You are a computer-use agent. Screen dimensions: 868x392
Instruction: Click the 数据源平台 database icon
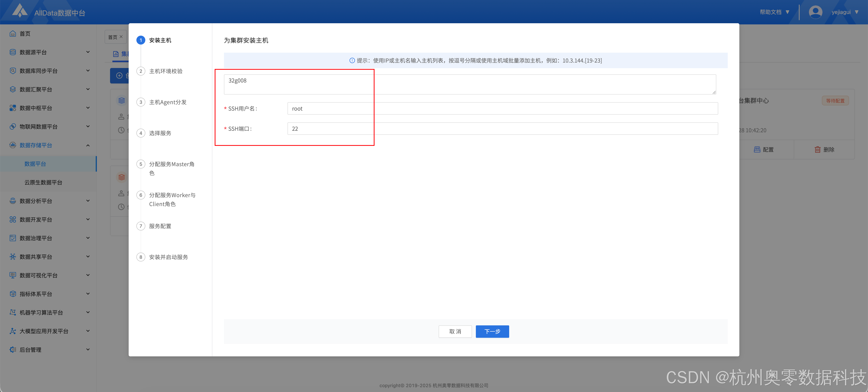(13, 52)
